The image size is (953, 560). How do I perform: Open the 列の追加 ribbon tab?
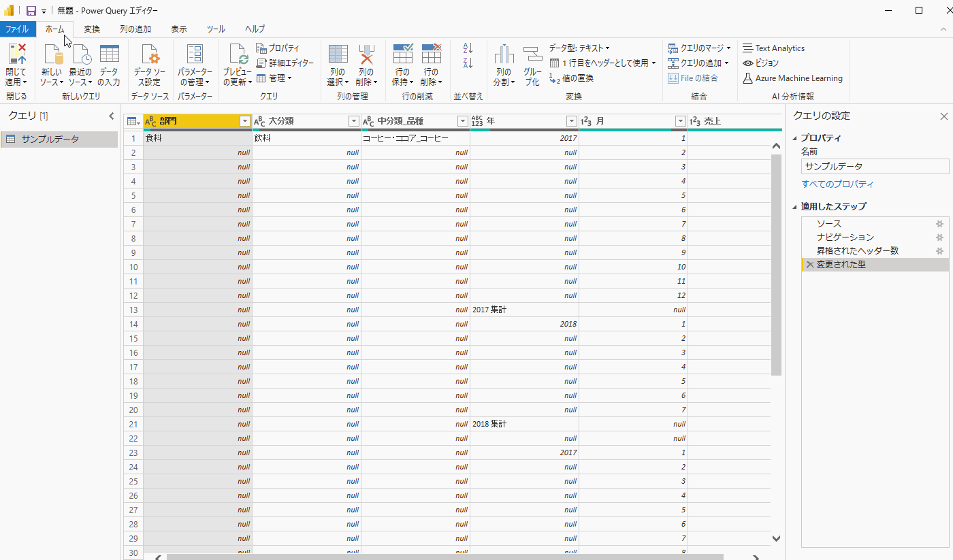click(x=135, y=29)
